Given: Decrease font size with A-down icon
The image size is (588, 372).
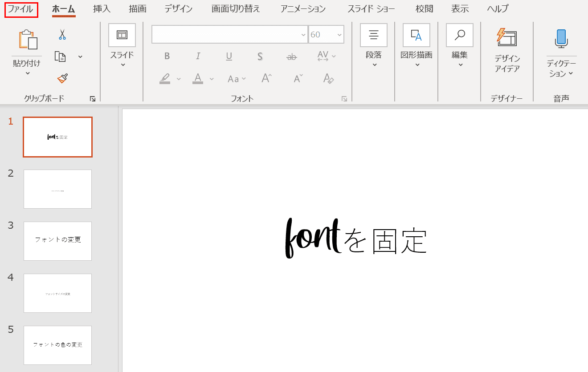Looking at the screenshot, I should 298,79.
